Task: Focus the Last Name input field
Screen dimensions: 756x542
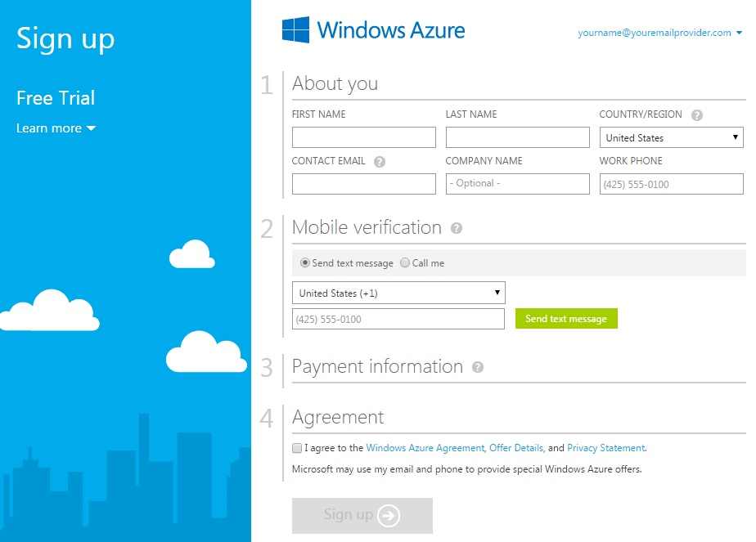Action: pos(517,137)
